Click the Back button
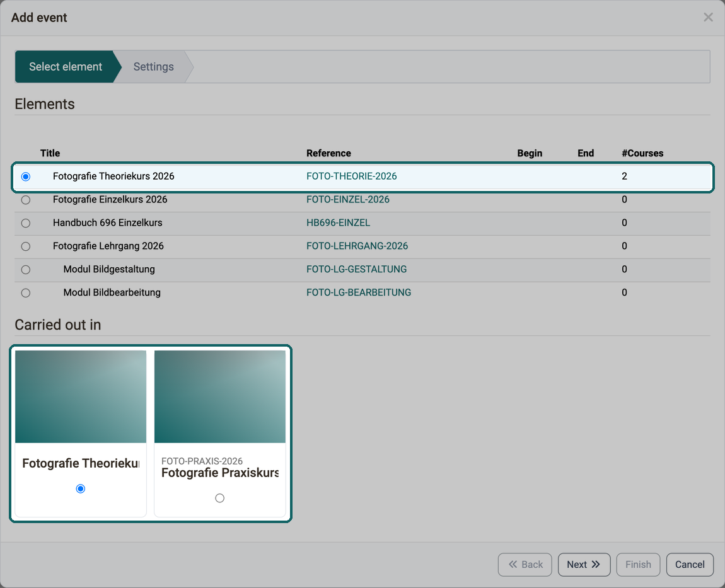Viewport: 725px width, 588px height. pos(525,565)
